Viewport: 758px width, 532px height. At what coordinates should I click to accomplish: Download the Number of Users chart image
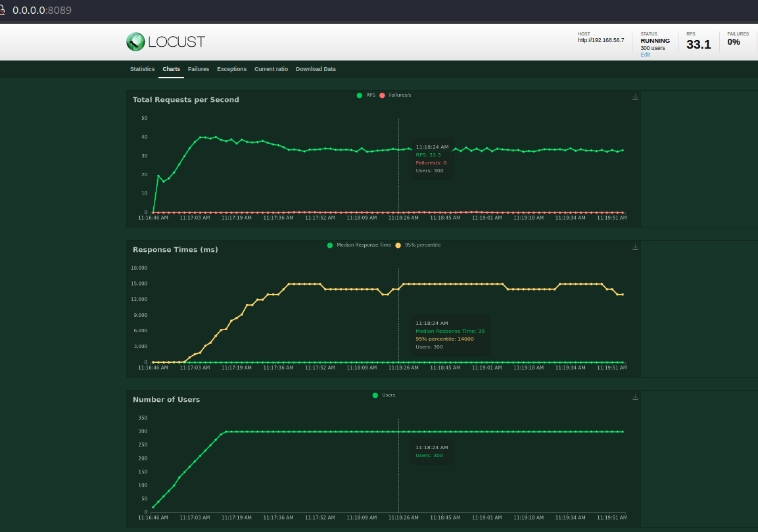635,397
